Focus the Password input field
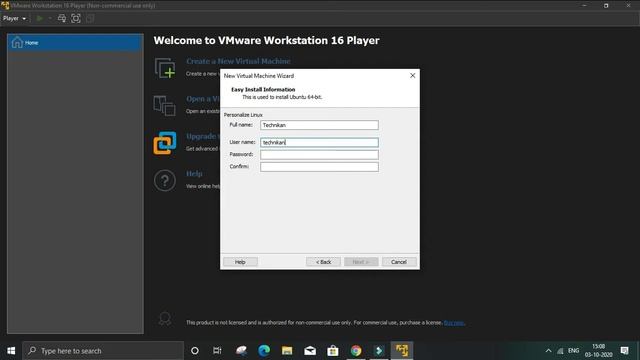This screenshot has height=360, width=640. click(x=319, y=154)
